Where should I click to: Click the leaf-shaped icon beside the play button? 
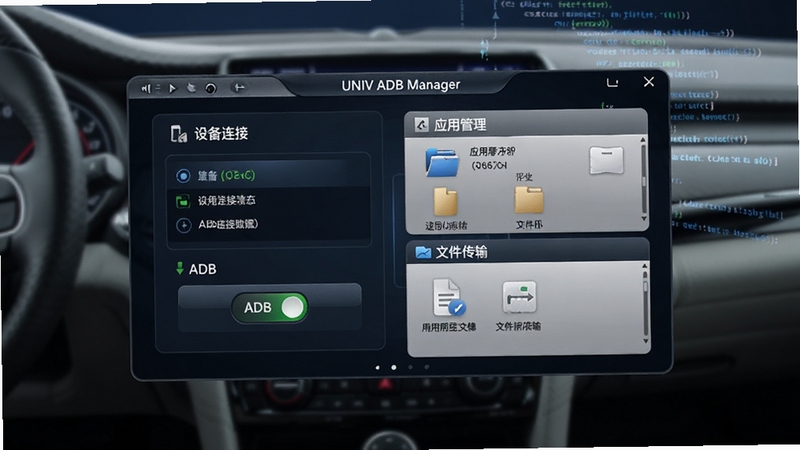[191, 88]
